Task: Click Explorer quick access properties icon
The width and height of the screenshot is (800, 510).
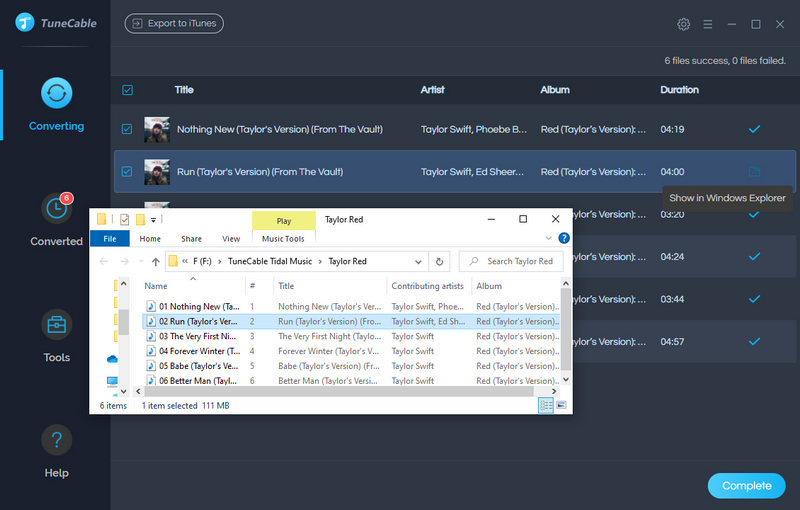Action: pos(124,219)
